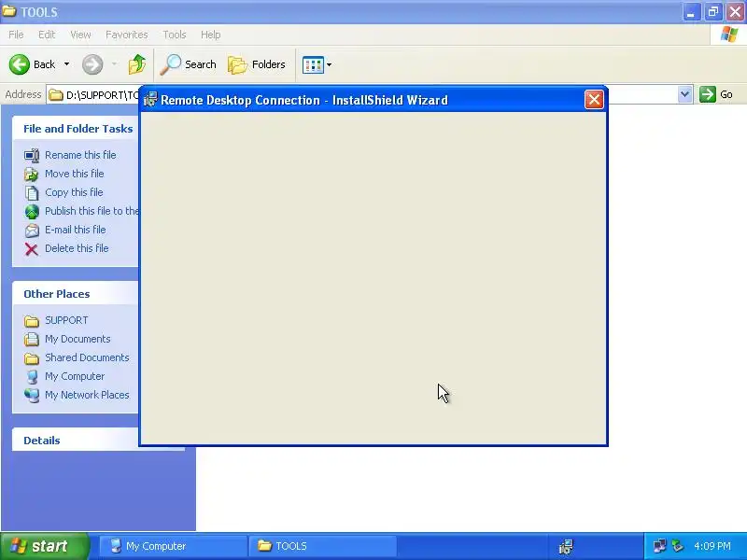Click the installer icon on the taskbar
The height and width of the screenshot is (560, 747).
tap(566, 547)
